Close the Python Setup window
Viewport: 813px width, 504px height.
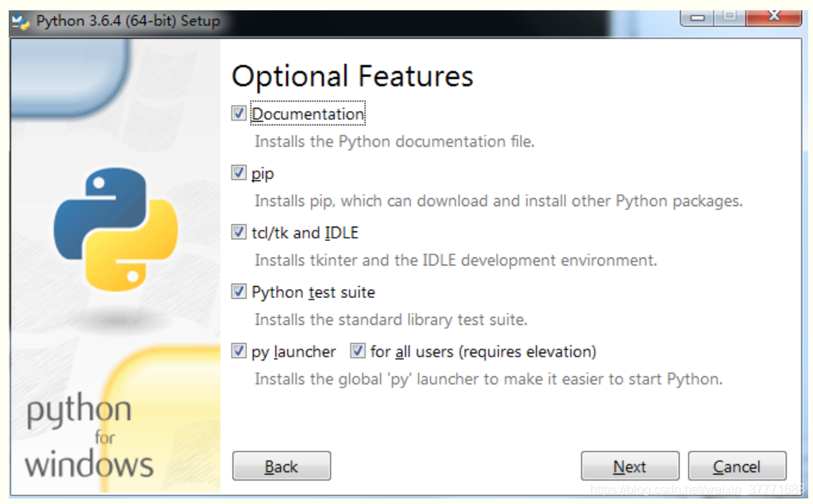coord(773,17)
